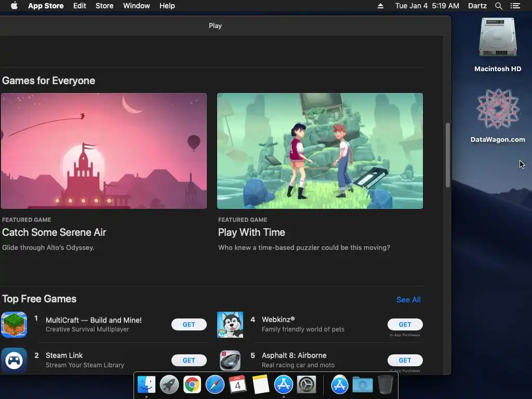Open the Asphalt 8: Airborne app icon

[x=230, y=361]
